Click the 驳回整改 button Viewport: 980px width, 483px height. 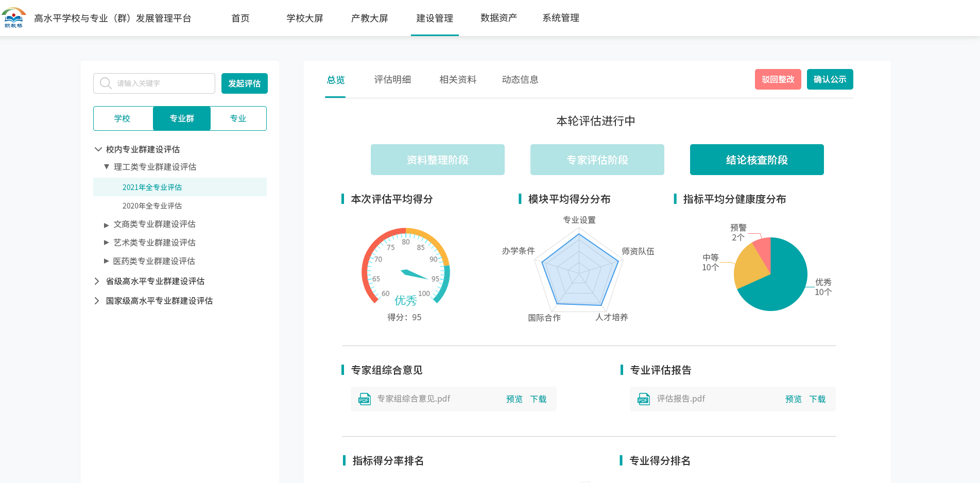click(778, 79)
